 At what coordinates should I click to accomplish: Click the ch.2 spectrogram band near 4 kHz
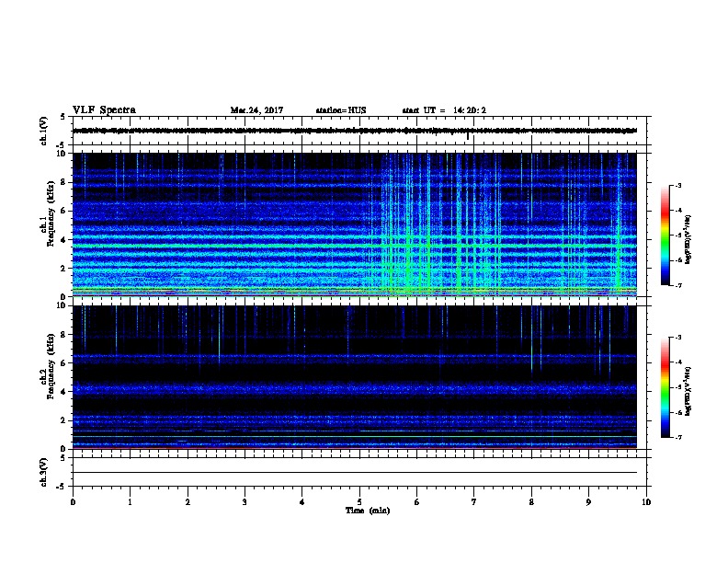(355, 388)
